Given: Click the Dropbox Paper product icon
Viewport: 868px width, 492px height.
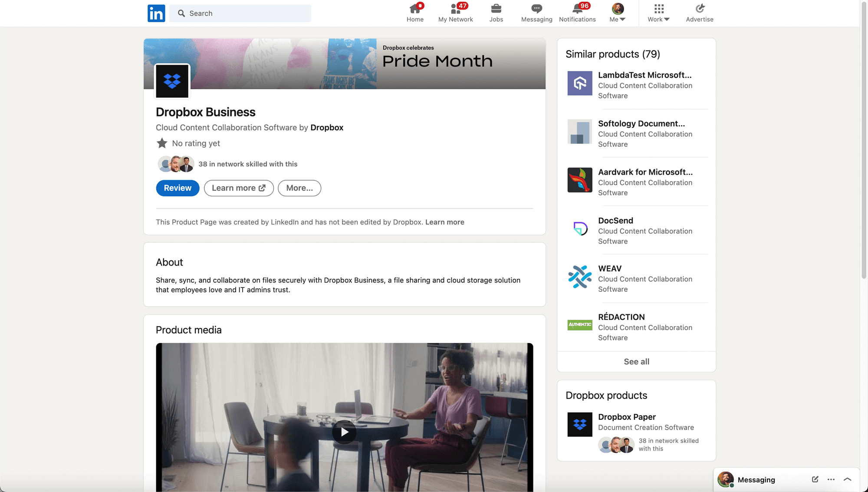Looking at the screenshot, I should click(x=579, y=424).
